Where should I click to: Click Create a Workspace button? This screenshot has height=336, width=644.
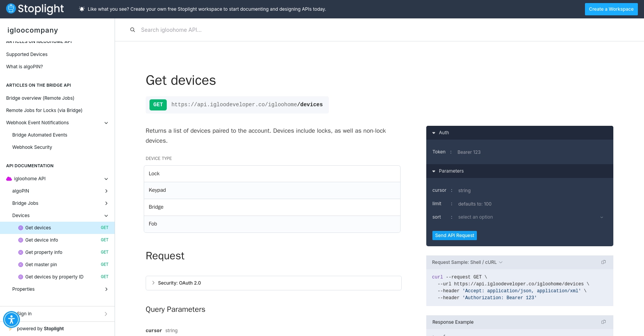(x=611, y=9)
